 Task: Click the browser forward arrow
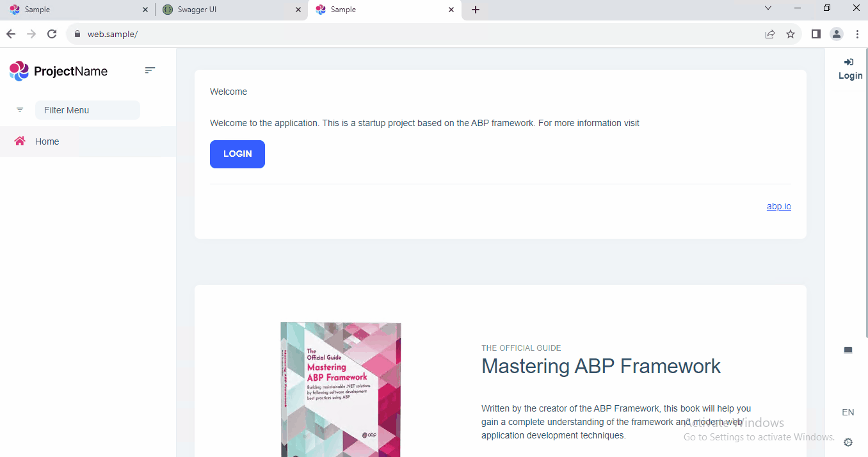(x=31, y=34)
